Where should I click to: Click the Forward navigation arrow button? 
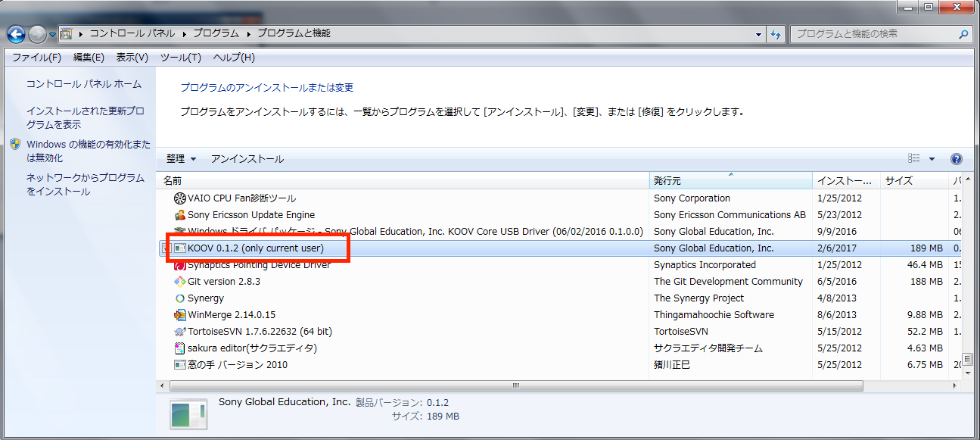(37, 34)
